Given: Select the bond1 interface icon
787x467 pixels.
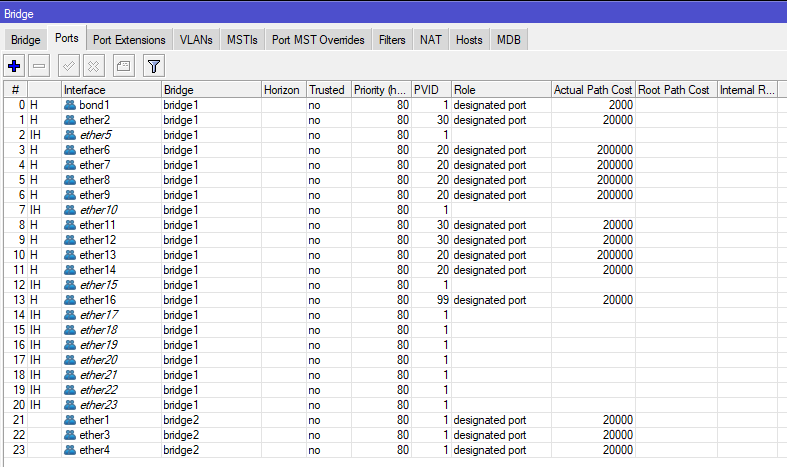Looking at the screenshot, I should tap(70, 105).
